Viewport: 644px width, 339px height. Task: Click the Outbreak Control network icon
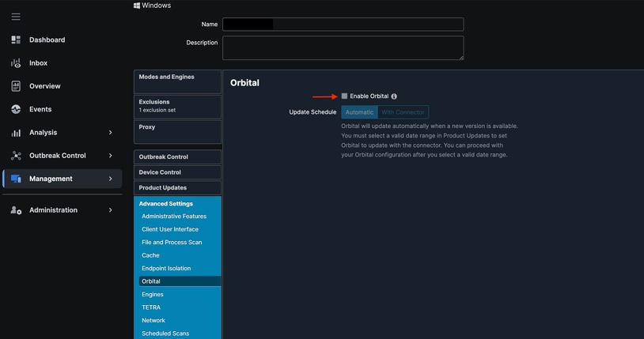click(16, 156)
